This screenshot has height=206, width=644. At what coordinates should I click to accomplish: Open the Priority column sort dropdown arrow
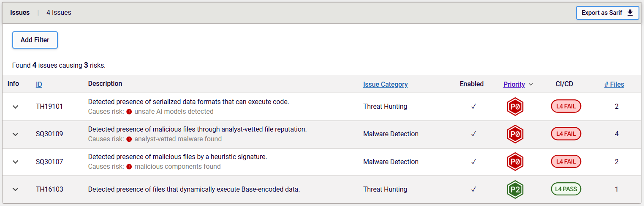[531, 85]
